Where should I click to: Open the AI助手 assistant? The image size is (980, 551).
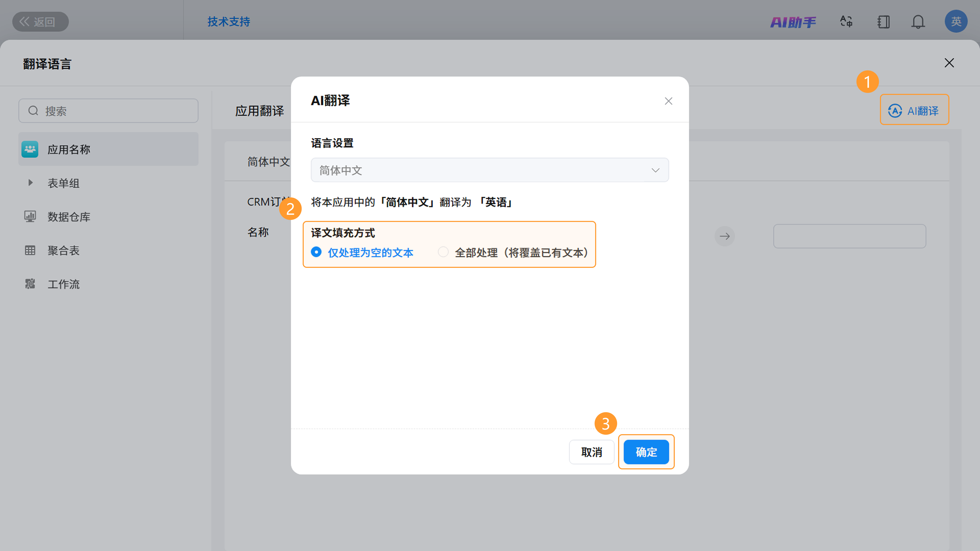click(793, 22)
